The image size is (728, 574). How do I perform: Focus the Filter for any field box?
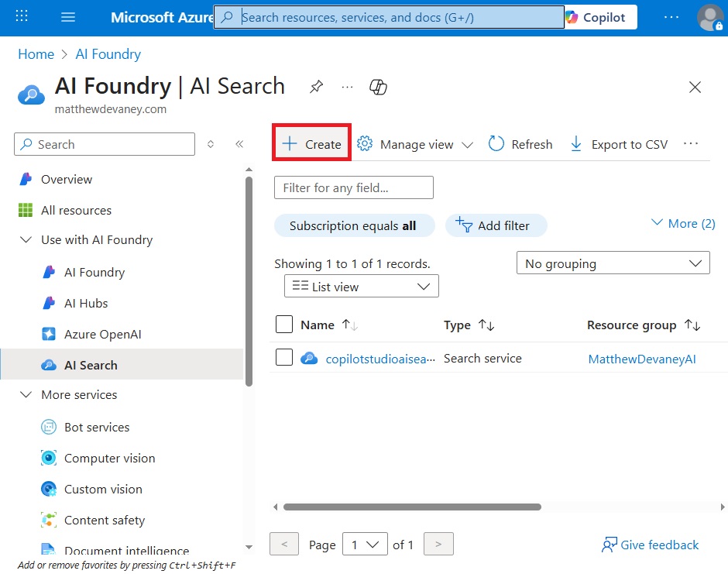click(354, 187)
